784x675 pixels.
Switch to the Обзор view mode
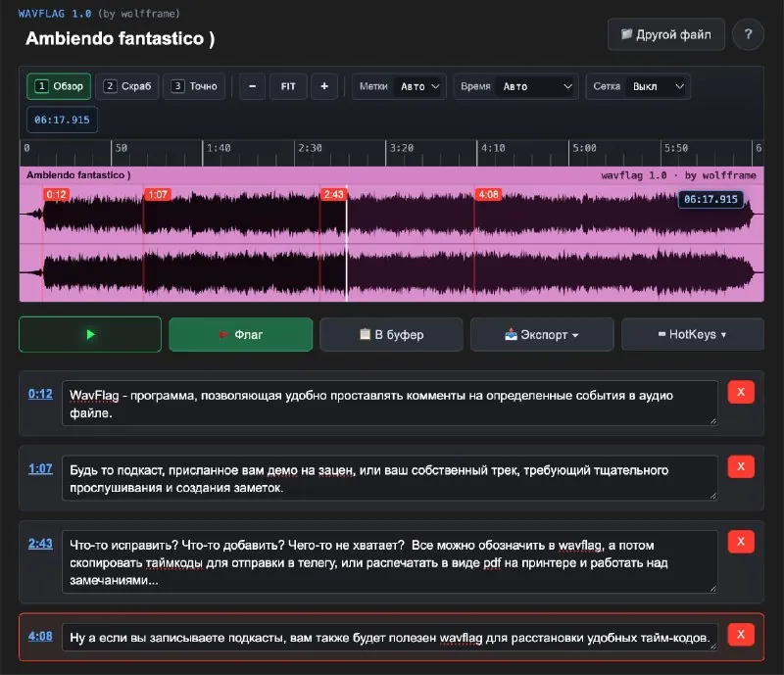[59, 86]
